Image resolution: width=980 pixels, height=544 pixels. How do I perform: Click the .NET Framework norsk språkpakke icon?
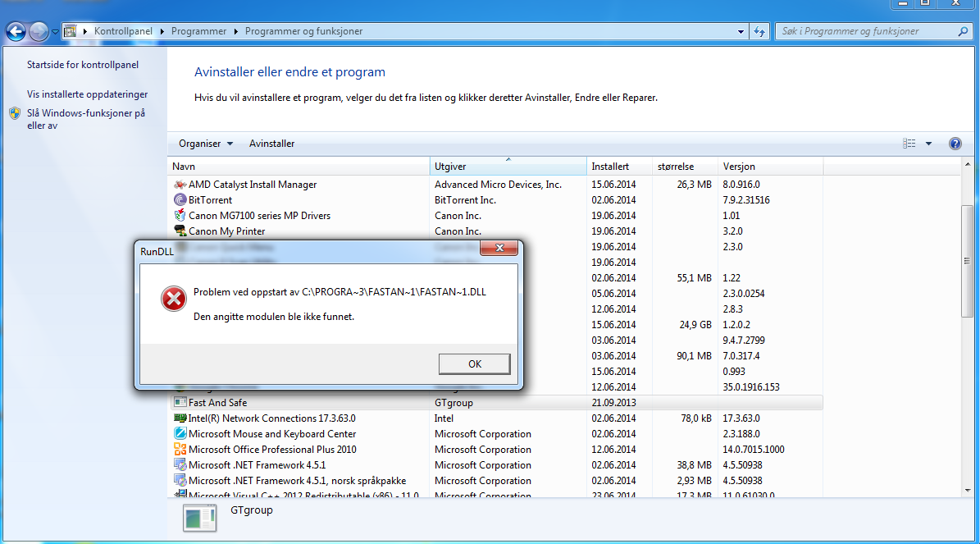(x=180, y=481)
